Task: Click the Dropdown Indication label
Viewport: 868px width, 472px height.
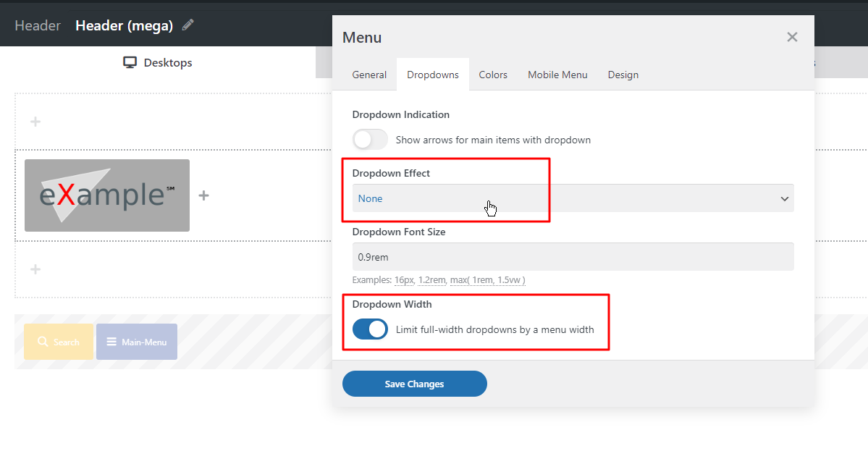Action: click(401, 114)
